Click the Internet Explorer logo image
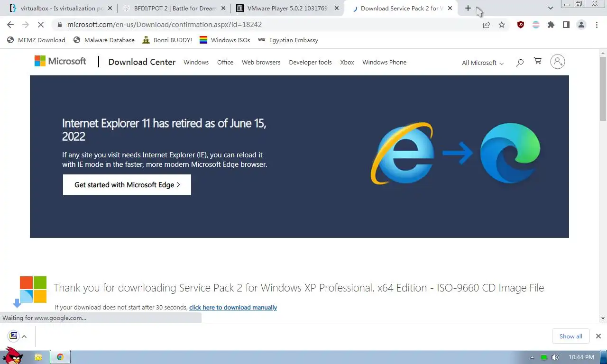 (402, 154)
